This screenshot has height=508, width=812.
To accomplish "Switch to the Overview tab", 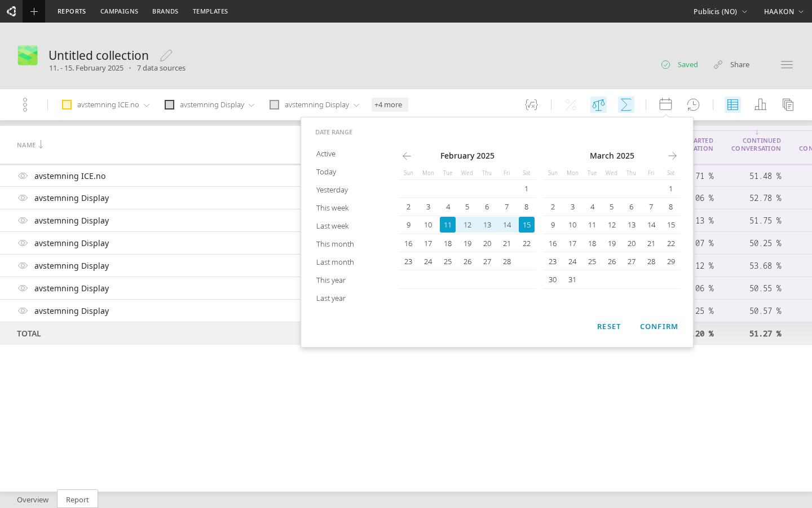I will pyautogui.click(x=32, y=500).
